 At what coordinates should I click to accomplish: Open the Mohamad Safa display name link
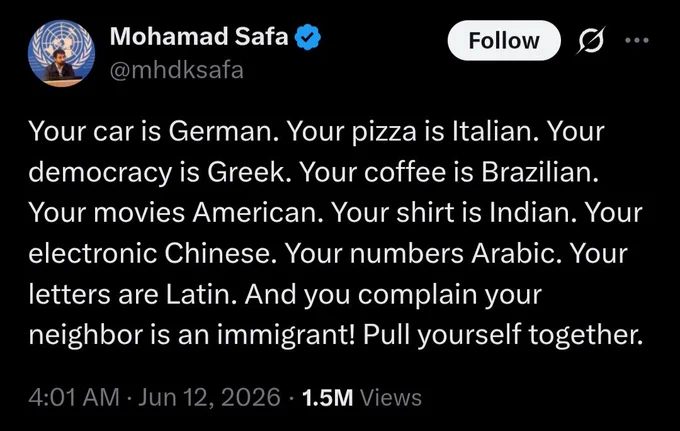point(199,36)
